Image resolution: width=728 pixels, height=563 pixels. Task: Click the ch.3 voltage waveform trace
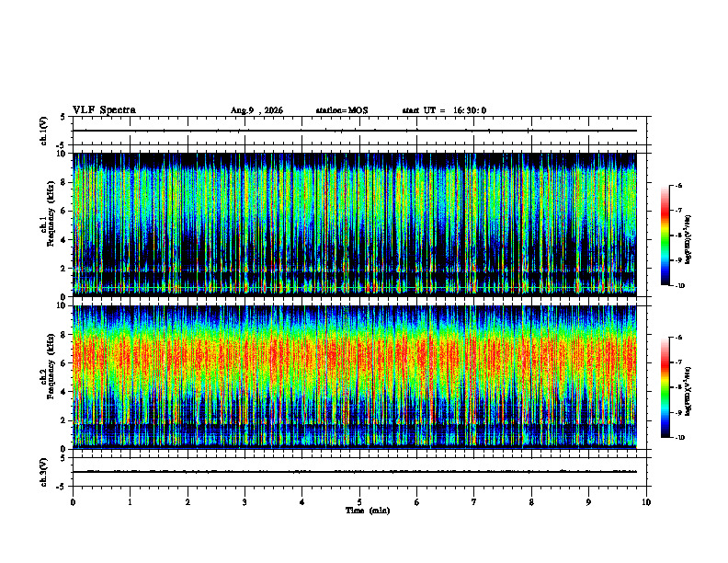[x=354, y=472]
